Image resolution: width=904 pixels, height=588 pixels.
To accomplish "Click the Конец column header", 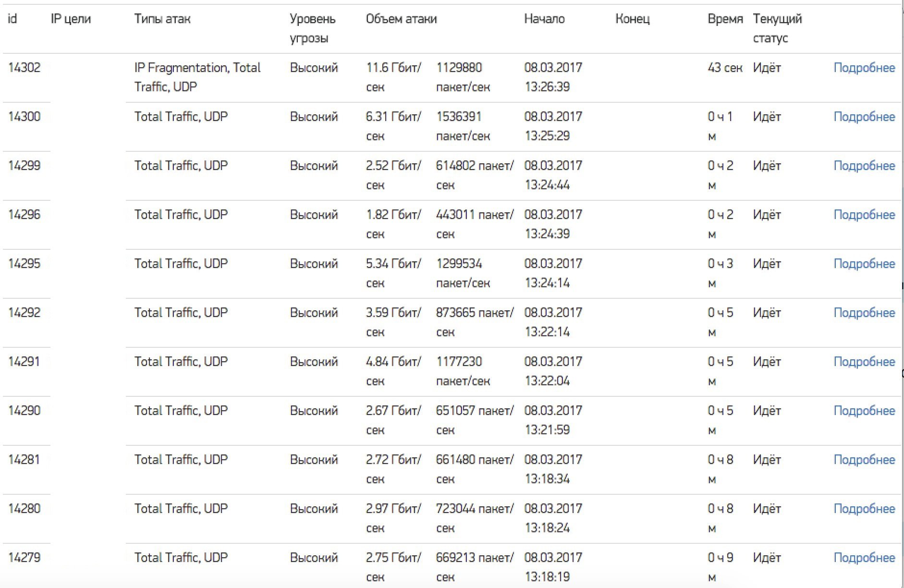I will tap(633, 19).
